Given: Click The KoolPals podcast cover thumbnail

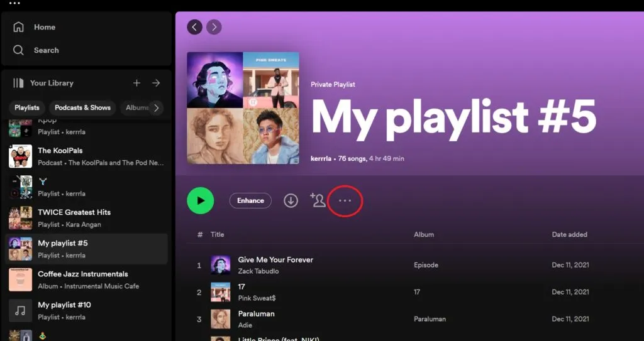Looking at the screenshot, I should (x=21, y=156).
